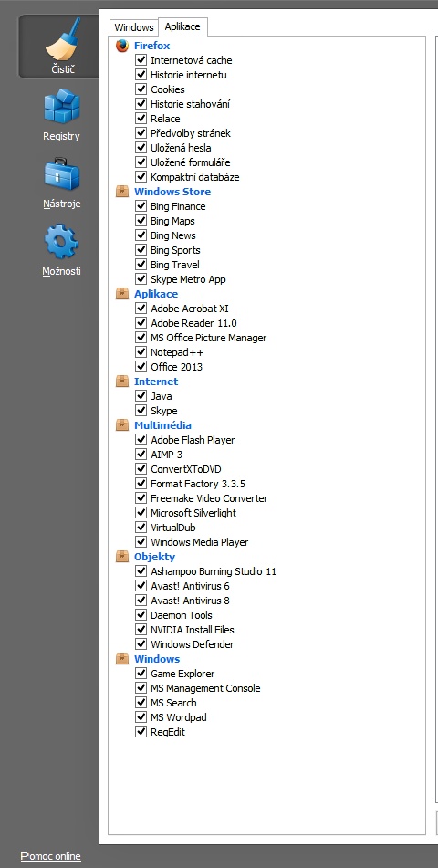
Task: Select the Windows Store group heading
Action: pos(172,192)
